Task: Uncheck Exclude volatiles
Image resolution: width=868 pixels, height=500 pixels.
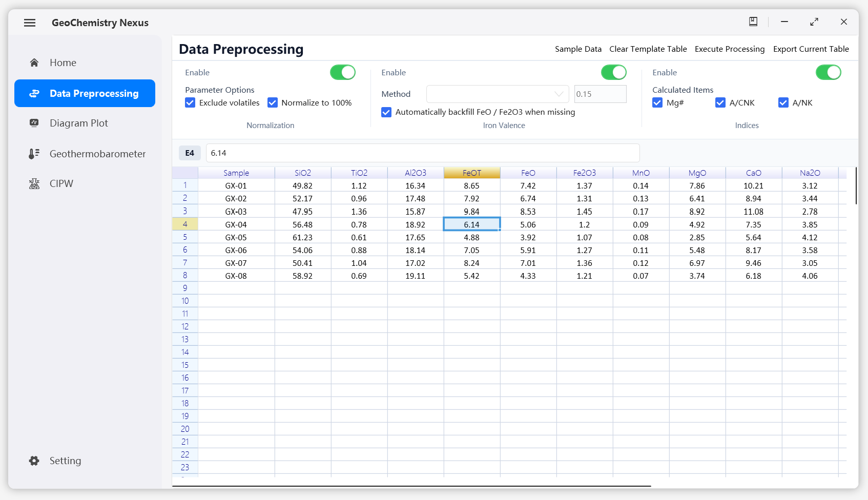Action: click(190, 102)
